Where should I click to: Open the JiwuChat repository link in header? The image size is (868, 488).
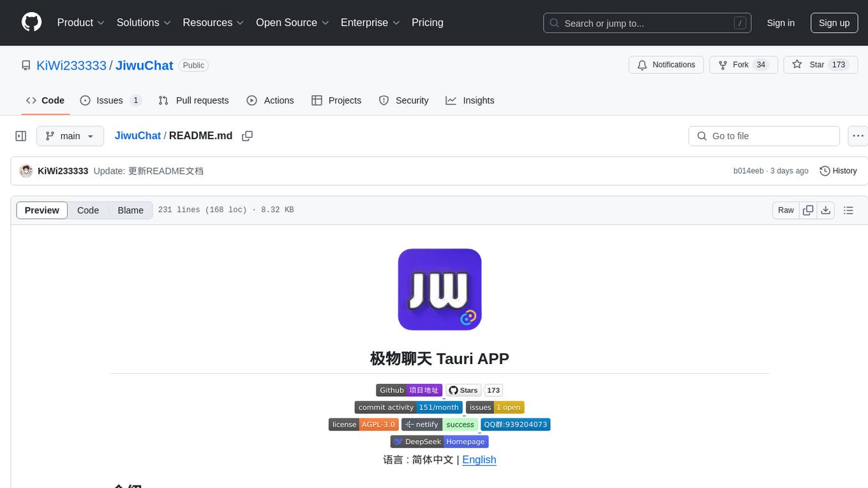point(144,65)
